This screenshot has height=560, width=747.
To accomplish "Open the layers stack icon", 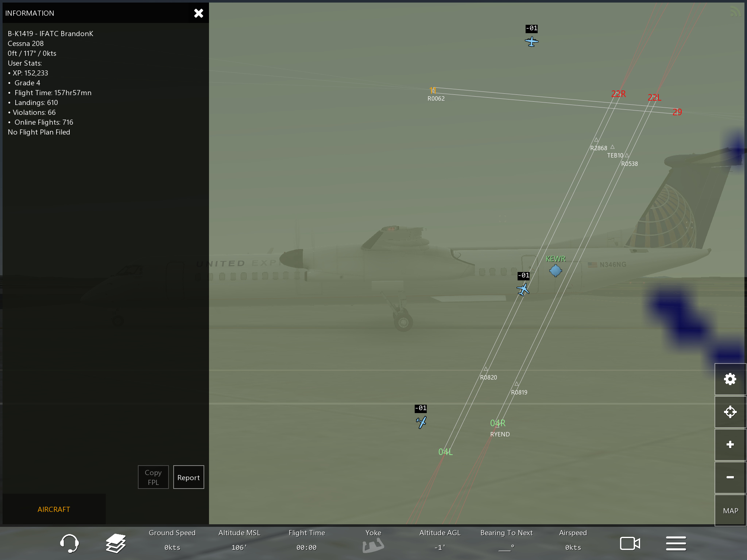I will [116, 543].
